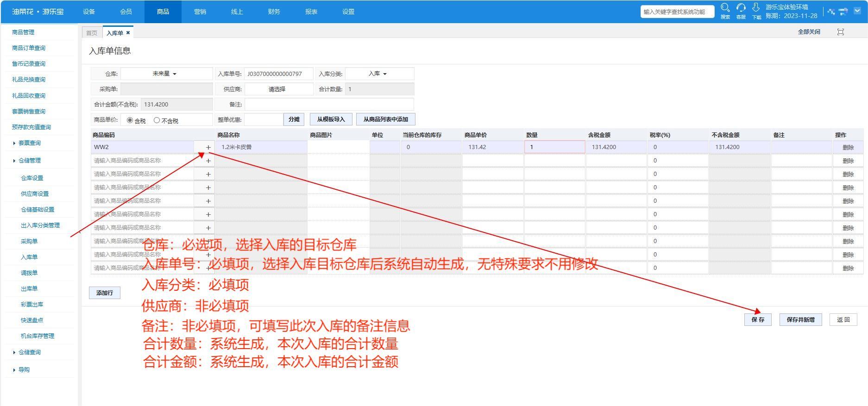Click the magnifier 搜索 icon in header
868x406 pixels.
point(725,8)
